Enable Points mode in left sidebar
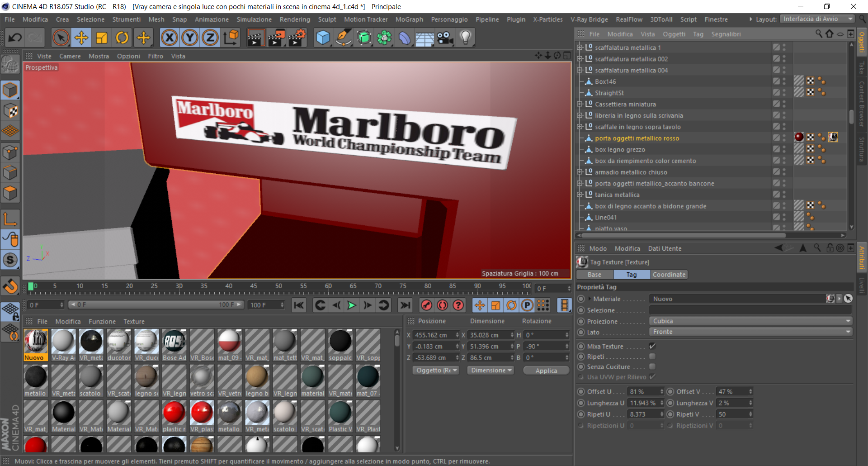This screenshot has width=868, height=466. [10, 152]
